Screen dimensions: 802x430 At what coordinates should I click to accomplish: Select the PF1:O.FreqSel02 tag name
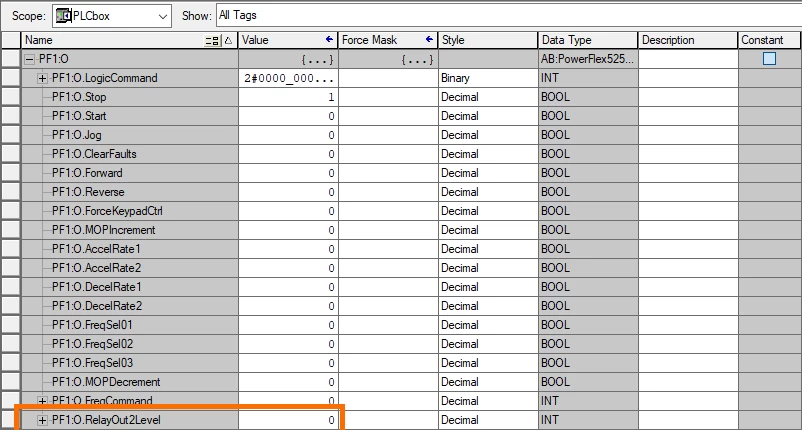coord(92,344)
